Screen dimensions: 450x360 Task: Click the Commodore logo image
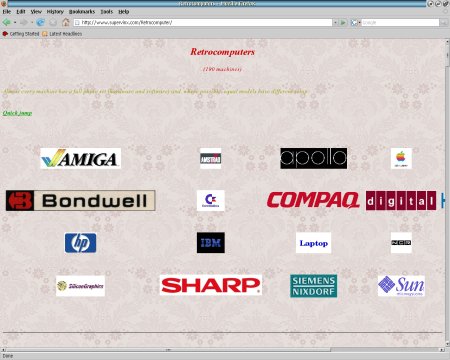(211, 200)
